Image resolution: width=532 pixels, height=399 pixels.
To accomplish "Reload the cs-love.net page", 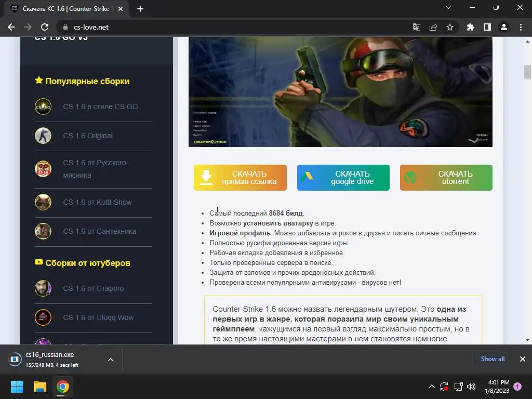I will pos(45,27).
